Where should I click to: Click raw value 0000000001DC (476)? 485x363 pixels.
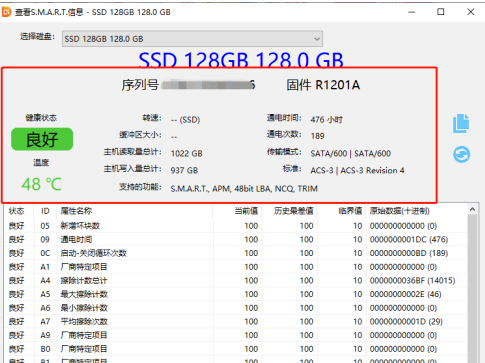[409, 240]
